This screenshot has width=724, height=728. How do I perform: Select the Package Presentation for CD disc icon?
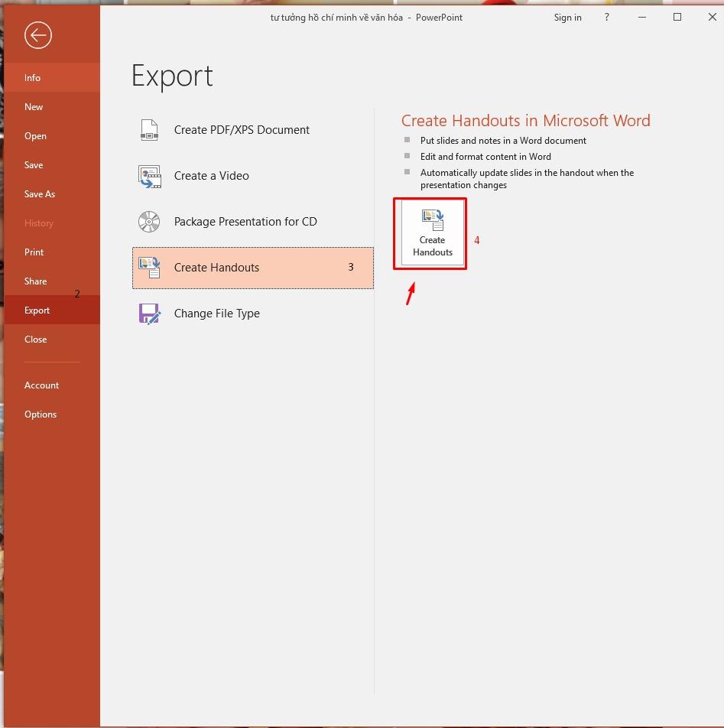(x=148, y=221)
